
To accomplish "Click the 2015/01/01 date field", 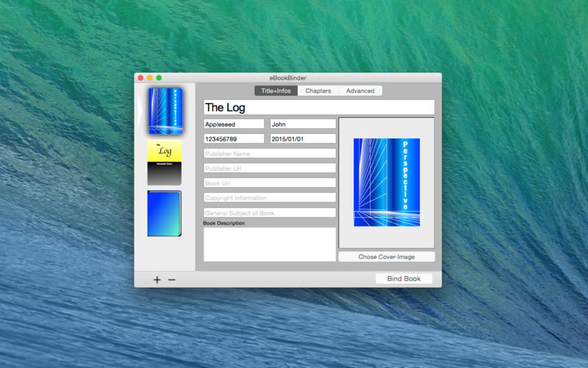I will tap(303, 138).
